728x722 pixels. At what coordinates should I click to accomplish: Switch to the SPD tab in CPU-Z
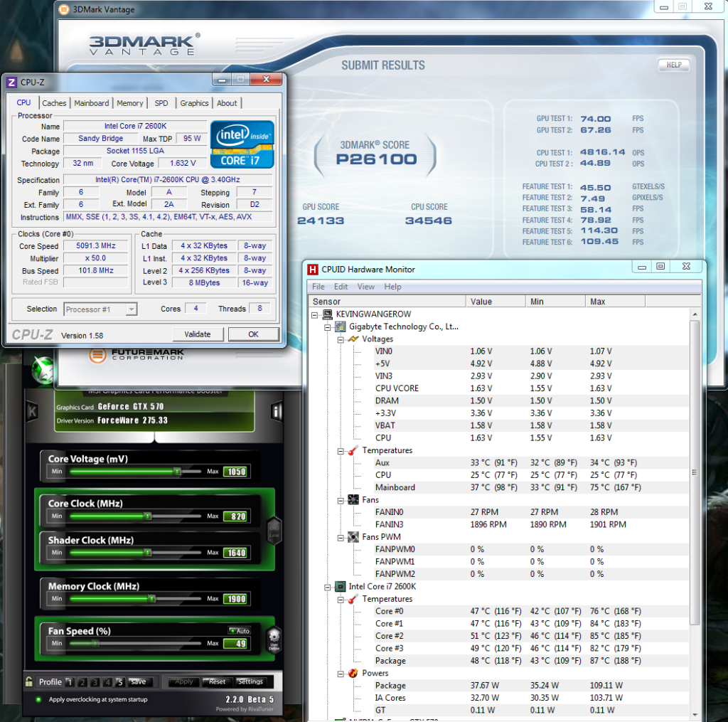[161, 103]
